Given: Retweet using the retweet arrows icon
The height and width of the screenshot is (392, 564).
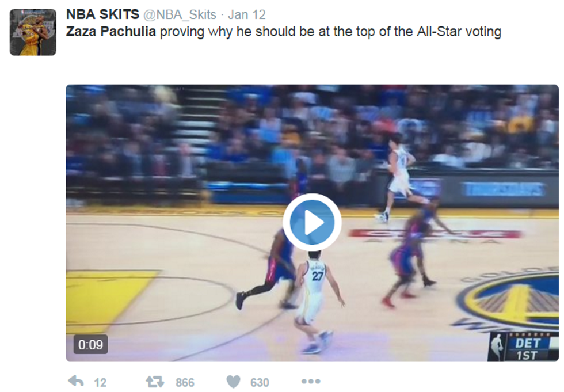Looking at the screenshot, I should (155, 382).
